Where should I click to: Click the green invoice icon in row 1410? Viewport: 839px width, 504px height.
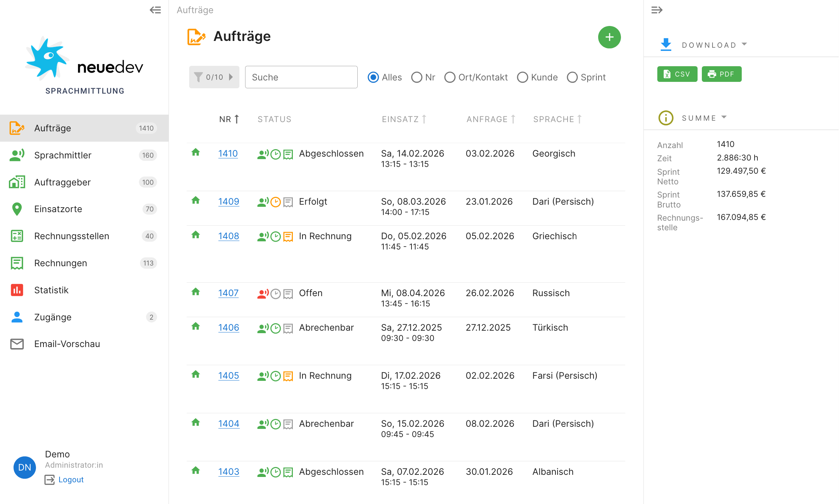pyautogui.click(x=288, y=154)
